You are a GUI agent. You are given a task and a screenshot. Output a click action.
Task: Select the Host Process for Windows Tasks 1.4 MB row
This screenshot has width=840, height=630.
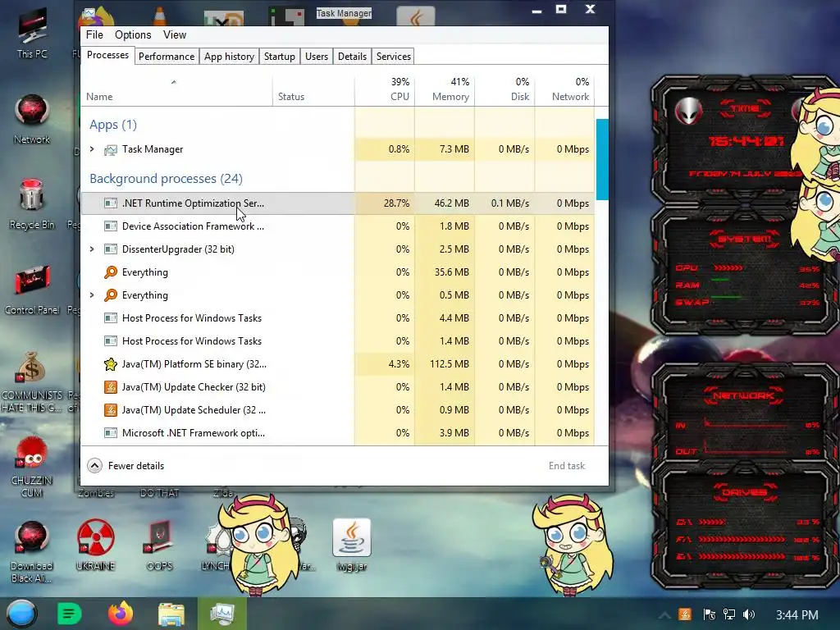(x=337, y=341)
